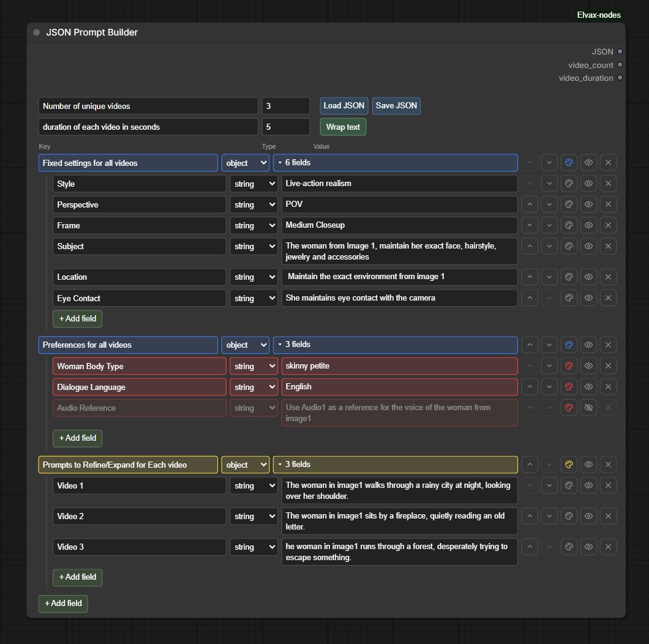Delete the Woman Body Type field
Viewport: 649px width, 644px height.
pyautogui.click(x=608, y=366)
